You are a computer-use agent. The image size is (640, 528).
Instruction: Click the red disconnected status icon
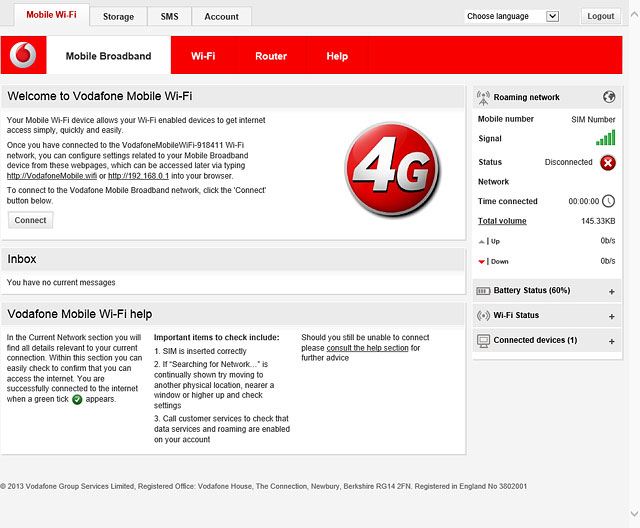(x=608, y=163)
